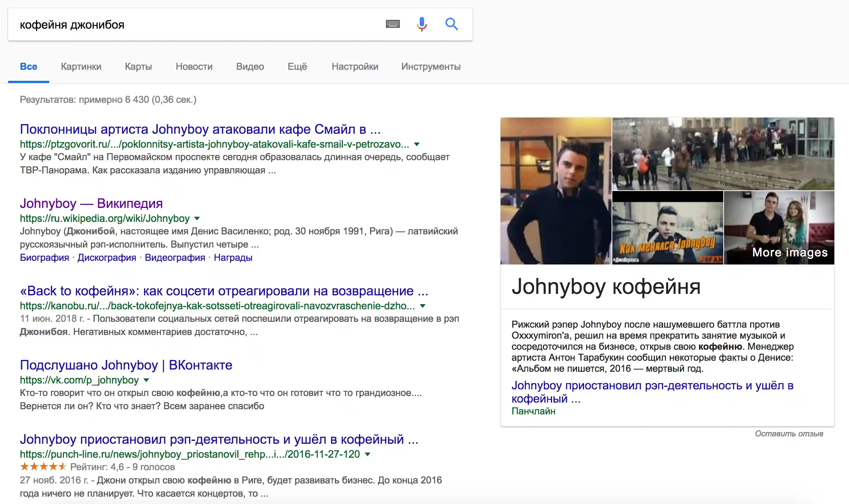Image resolution: width=849 pixels, height=504 pixels.
Task: Open the Дискография sitelink
Action: coord(107,258)
